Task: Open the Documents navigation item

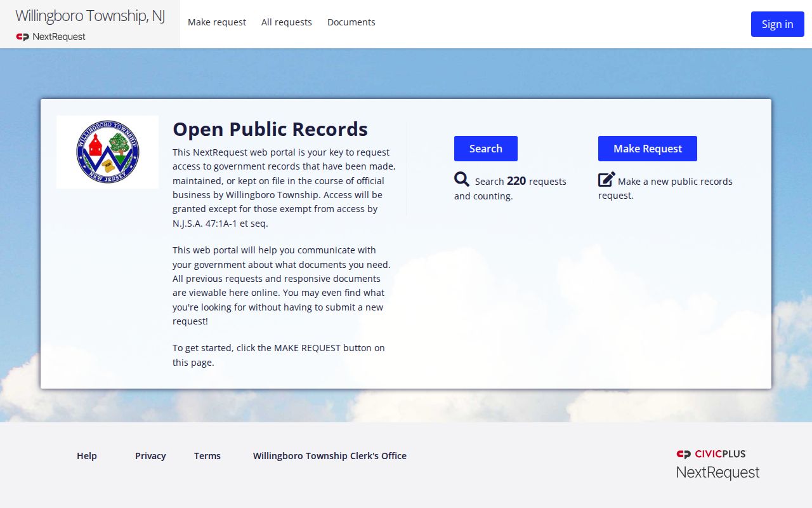Action: pyautogui.click(x=351, y=22)
